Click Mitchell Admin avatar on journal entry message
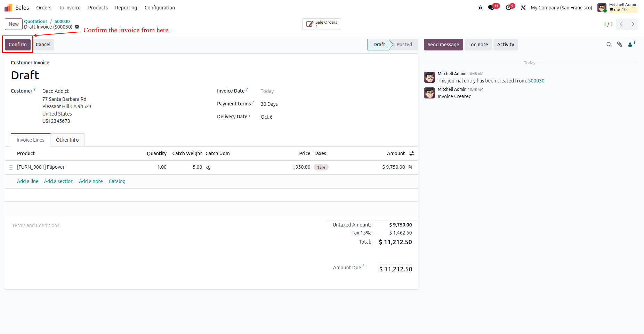644x334 pixels. click(429, 77)
